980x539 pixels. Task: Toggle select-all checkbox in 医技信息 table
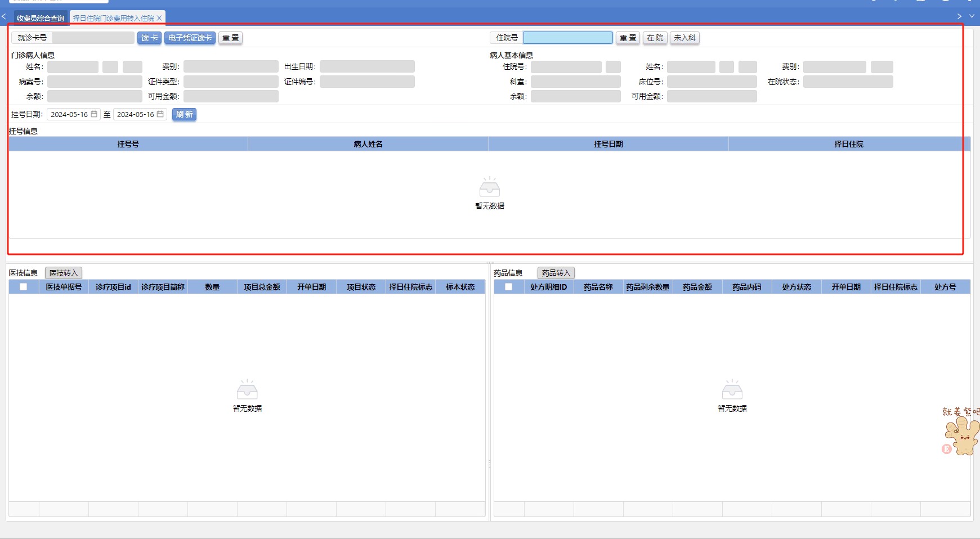(23, 287)
